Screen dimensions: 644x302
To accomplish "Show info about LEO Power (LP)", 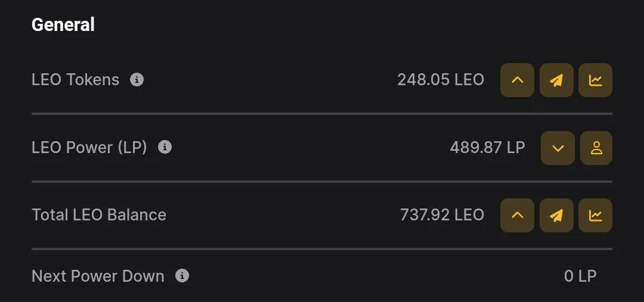I will click(165, 147).
